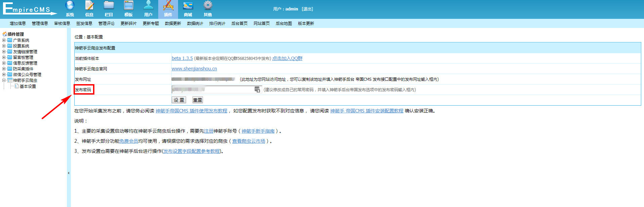
Task: Click the 信息反馈管理 folder icon
Action: coord(10,63)
